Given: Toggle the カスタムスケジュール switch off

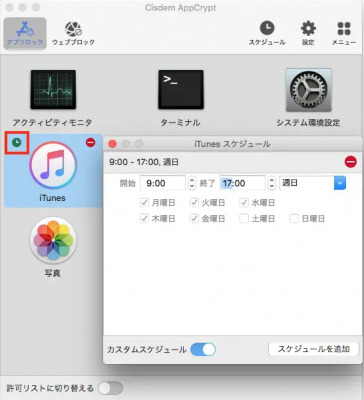Looking at the screenshot, I should (203, 350).
